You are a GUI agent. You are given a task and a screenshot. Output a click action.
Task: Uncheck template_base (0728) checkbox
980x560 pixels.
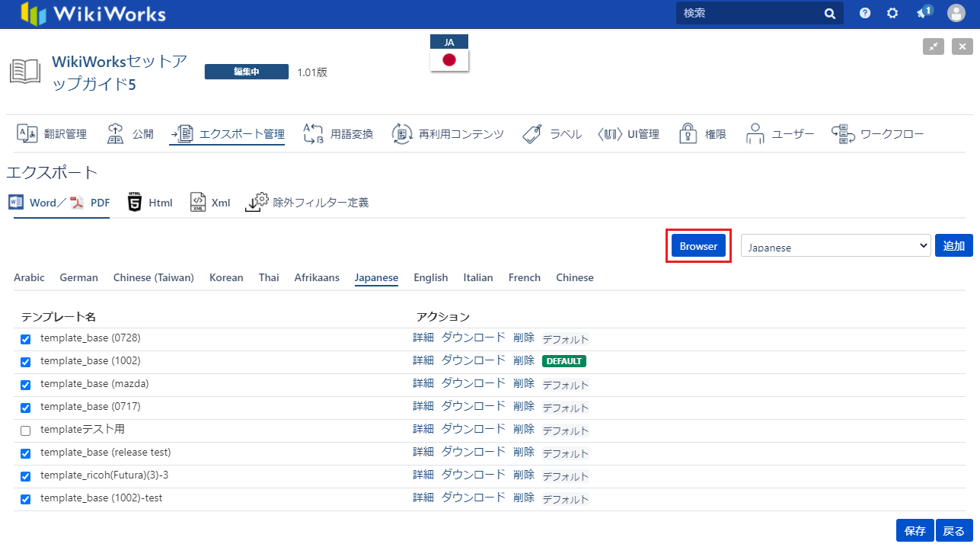tap(25, 339)
